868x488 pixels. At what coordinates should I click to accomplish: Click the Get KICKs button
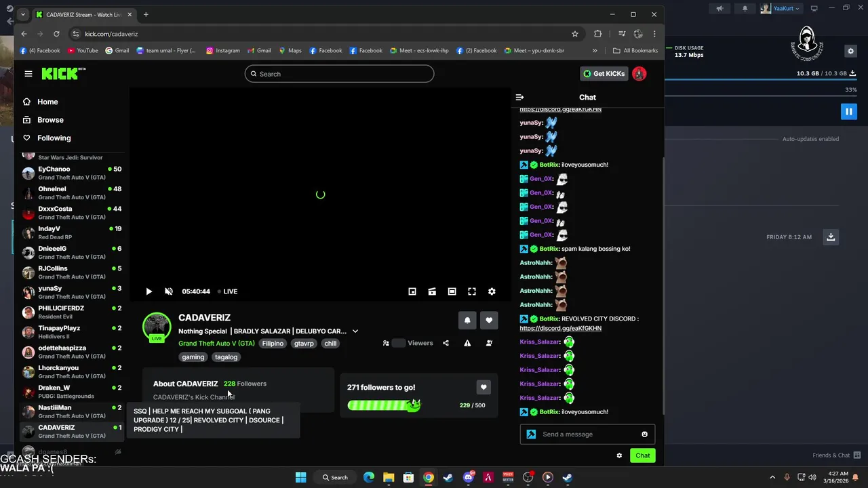point(604,74)
